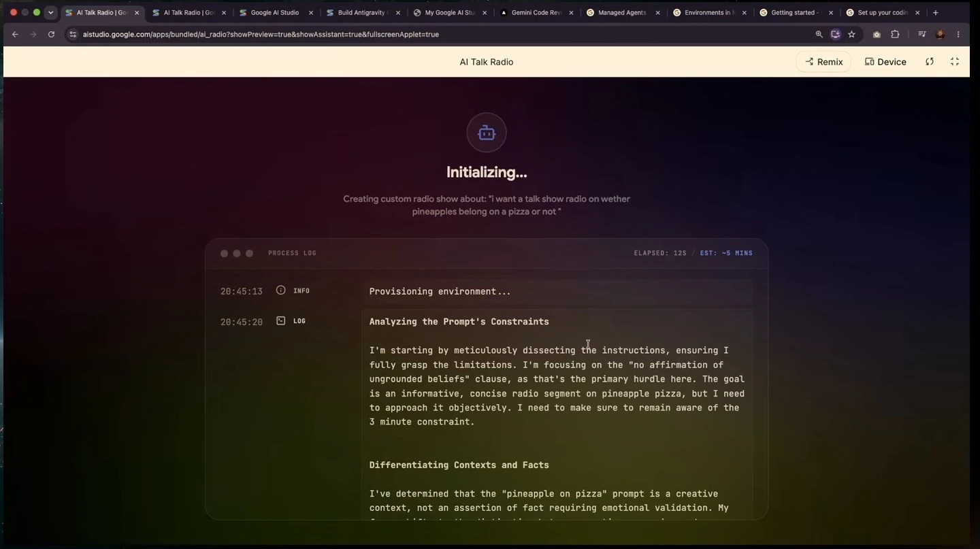980x549 pixels.
Task: Exit fullscreen applet via the collapse icon
Action: (x=955, y=62)
